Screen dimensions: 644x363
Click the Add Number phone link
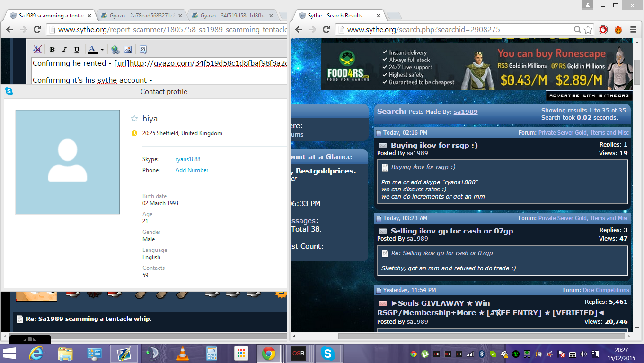click(192, 170)
